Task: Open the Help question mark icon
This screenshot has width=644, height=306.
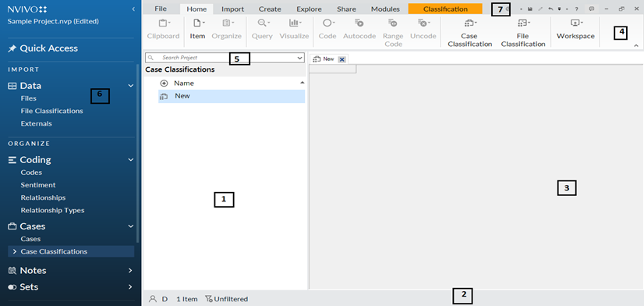Action: click(x=577, y=9)
